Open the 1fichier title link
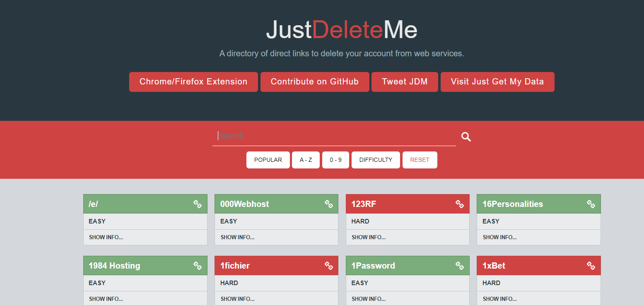This screenshot has height=305, width=644. (x=235, y=266)
